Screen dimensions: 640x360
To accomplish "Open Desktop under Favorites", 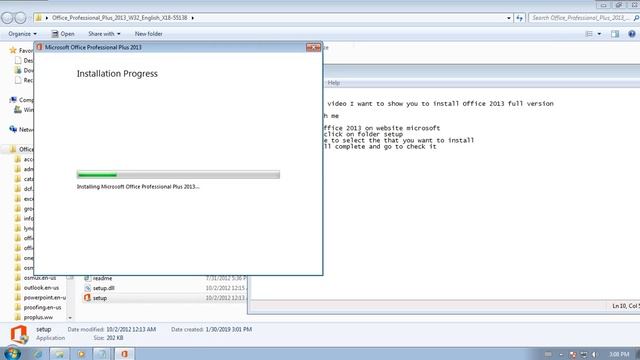I will (24, 60).
